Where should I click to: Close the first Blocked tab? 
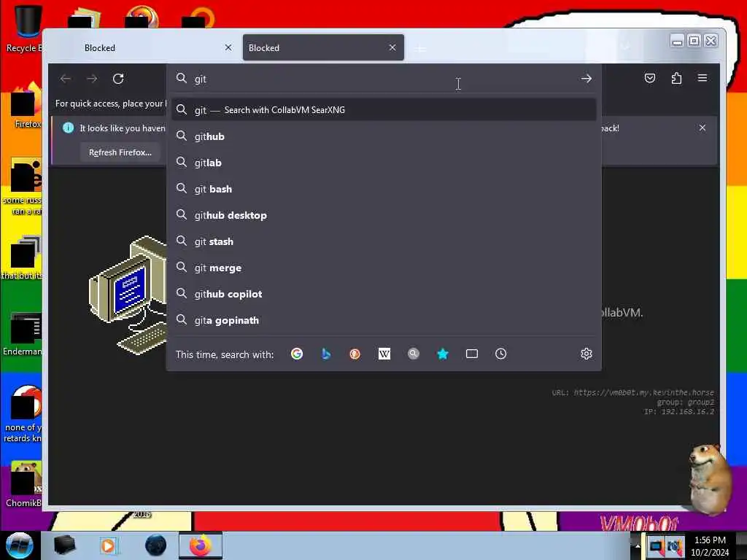[x=228, y=47]
